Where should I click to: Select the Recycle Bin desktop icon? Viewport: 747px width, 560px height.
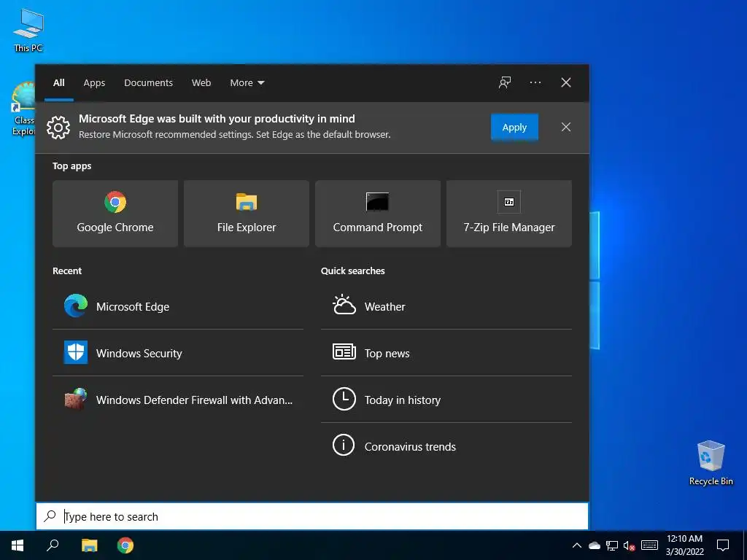pyautogui.click(x=711, y=463)
